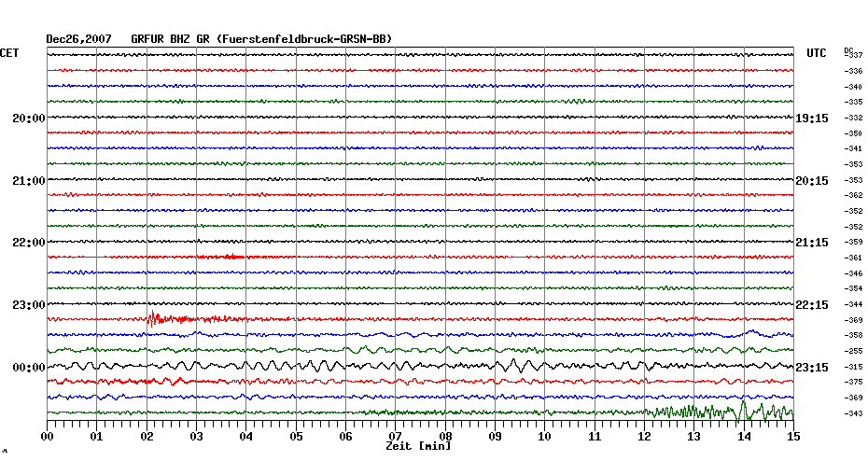Click the 19:15 UTC time label
The width and height of the screenshot is (868, 461).
pos(812,119)
